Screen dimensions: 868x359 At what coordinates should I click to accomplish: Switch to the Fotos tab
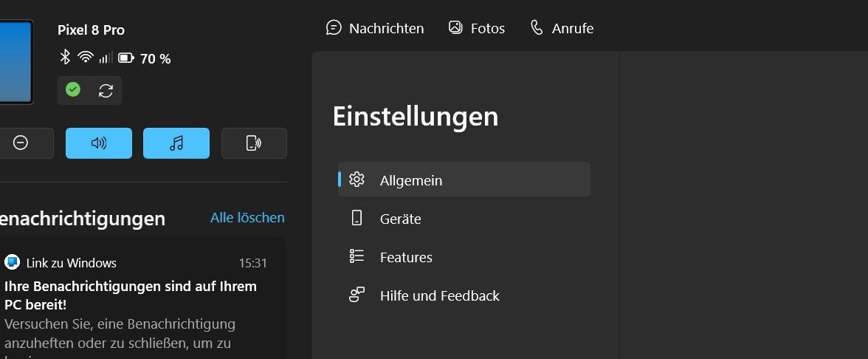click(x=477, y=28)
